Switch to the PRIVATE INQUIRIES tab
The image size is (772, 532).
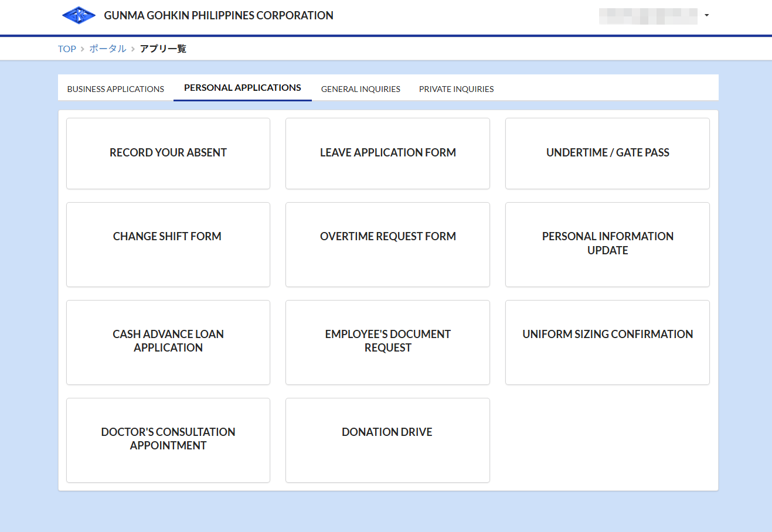click(x=456, y=89)
